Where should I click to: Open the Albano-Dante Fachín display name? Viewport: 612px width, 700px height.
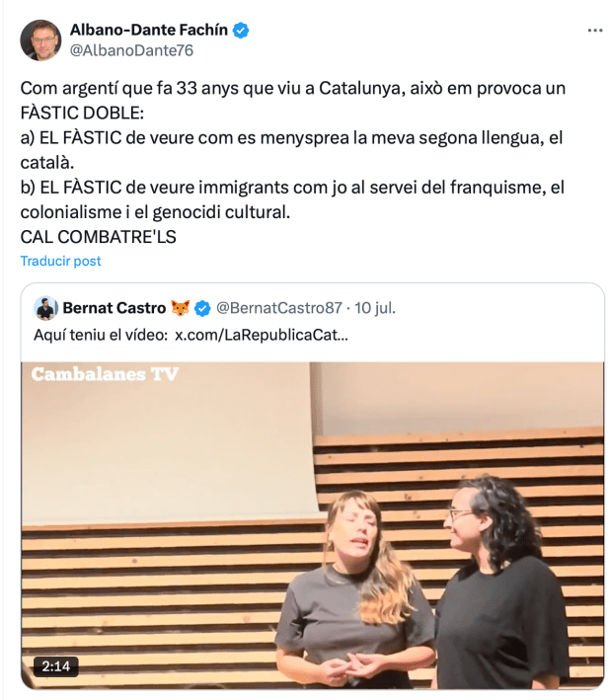(149, 30)
